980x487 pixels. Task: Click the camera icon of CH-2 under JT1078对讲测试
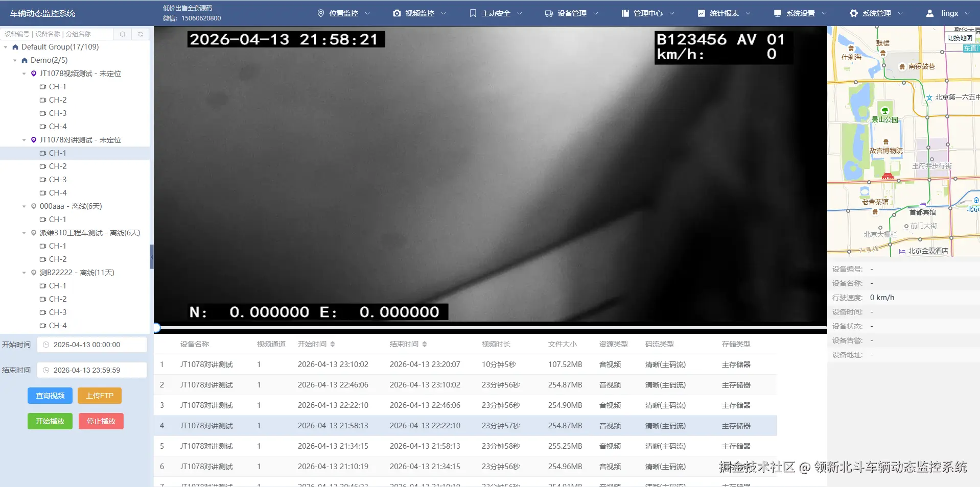[43, 166]
